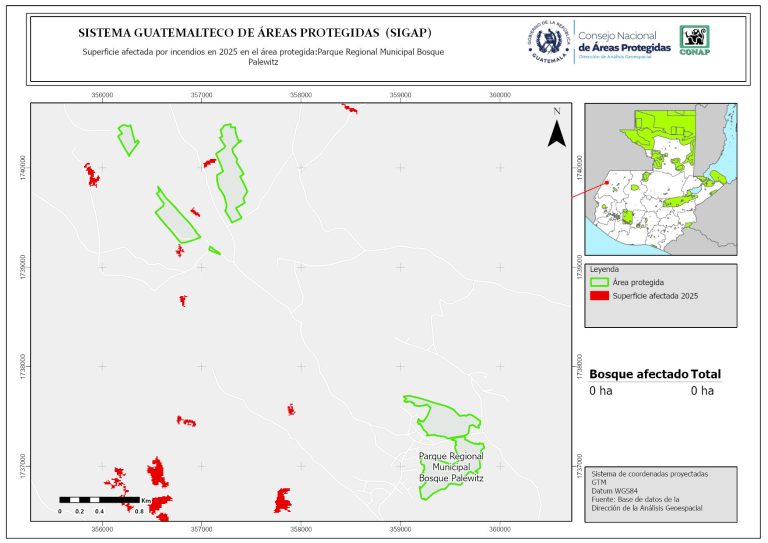Select the large red burned area near 358000
Image resolution: width=768 pixels, height=543 pixels.
click(283, 500)
